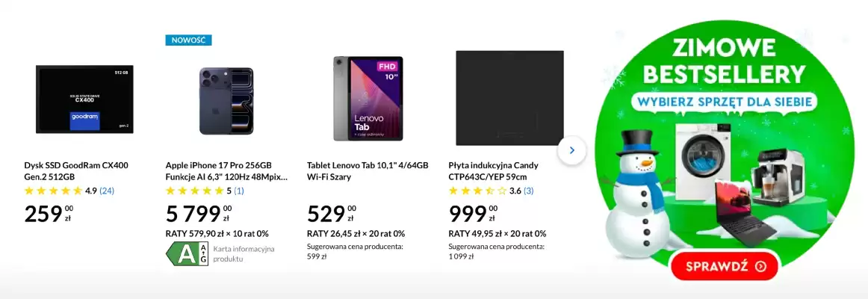Click the Nowość badge above iPhone
The width and height of the screenshot is (868, 299).
point(188,40)
